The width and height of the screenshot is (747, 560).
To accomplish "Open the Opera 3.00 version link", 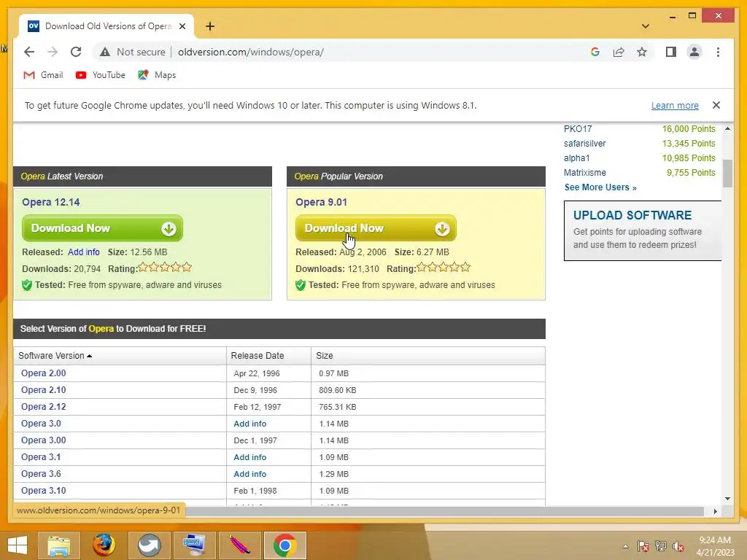I will click(x=43, y=440).
